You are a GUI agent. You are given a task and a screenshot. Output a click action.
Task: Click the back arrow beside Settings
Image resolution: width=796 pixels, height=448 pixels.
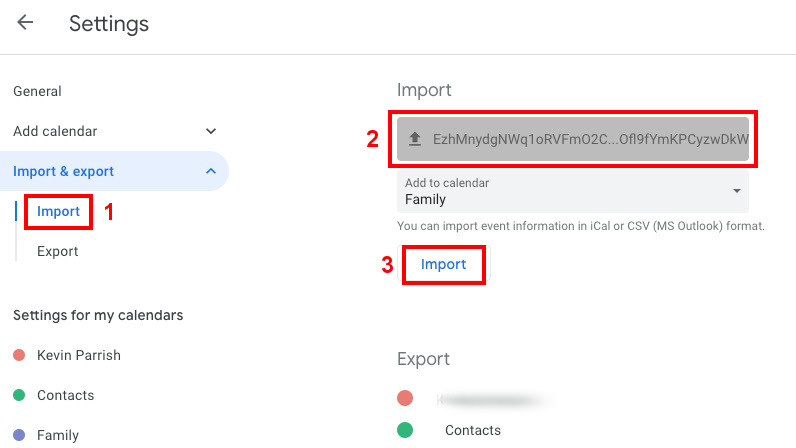(x=25, y=23)
